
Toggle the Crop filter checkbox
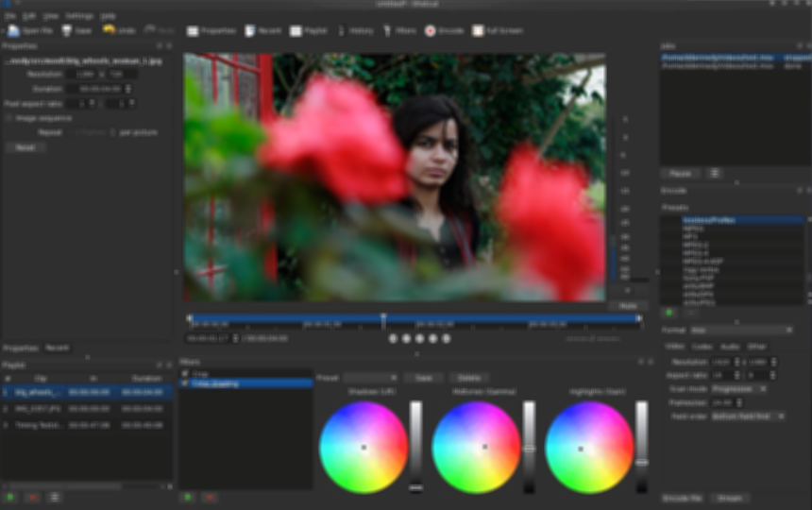184,374
